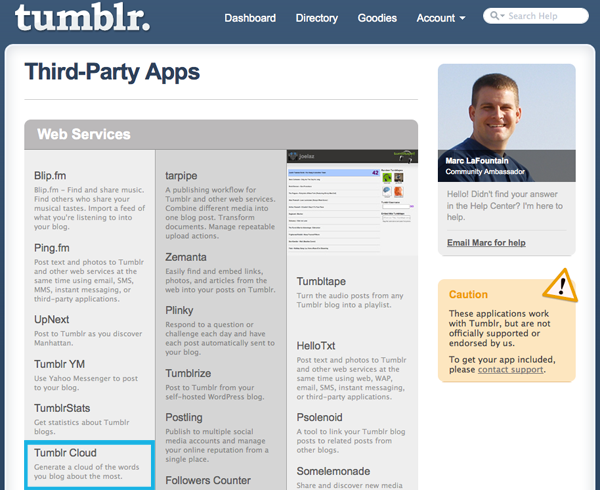Open the Tumbltape app link
This screenshot has width=600, height=490.
coord(321,281)
